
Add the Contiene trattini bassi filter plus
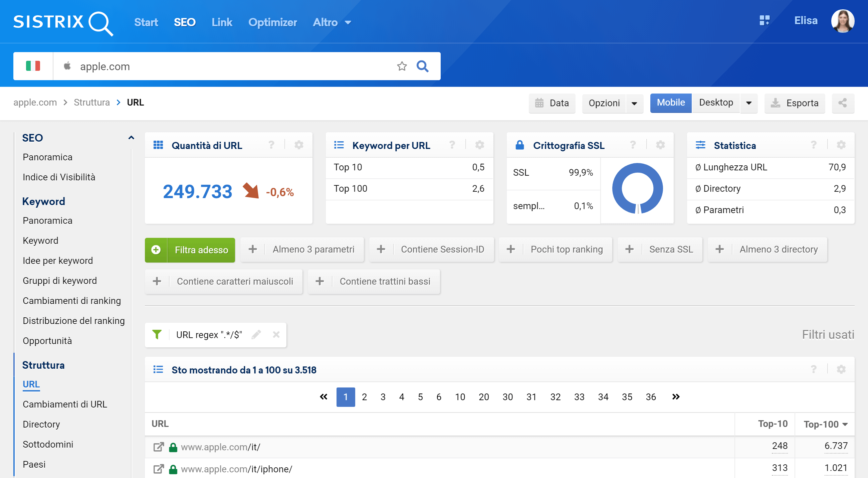pos(320,281)
